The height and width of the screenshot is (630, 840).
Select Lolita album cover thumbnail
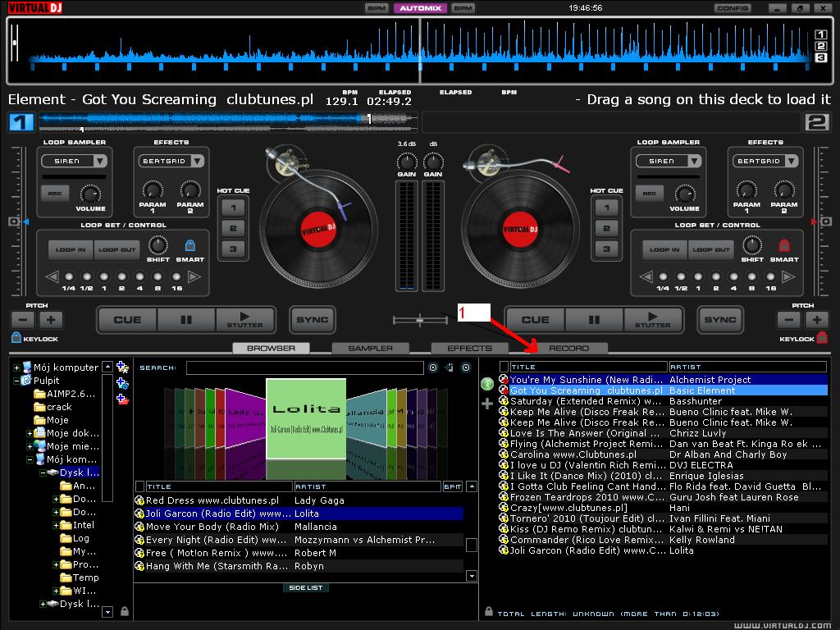[x=306, y=419]
